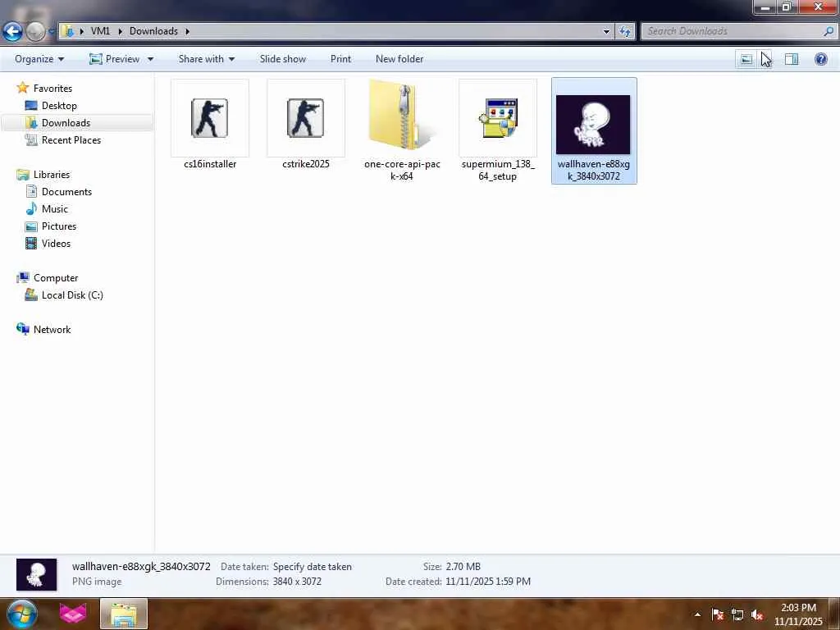Open the view options dropdown arrow
The height and width of the screenshot is (630, 840).
(x=766, y=59)
